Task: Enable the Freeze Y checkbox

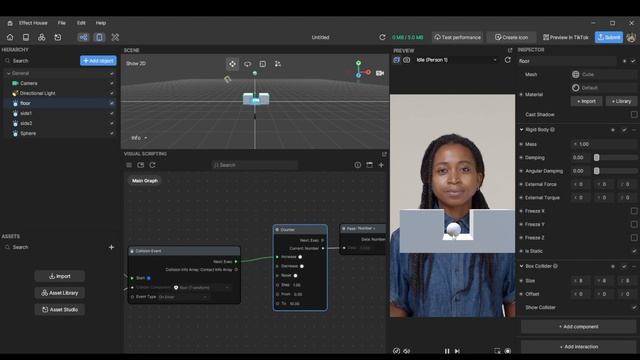Action: click(633, 224)
